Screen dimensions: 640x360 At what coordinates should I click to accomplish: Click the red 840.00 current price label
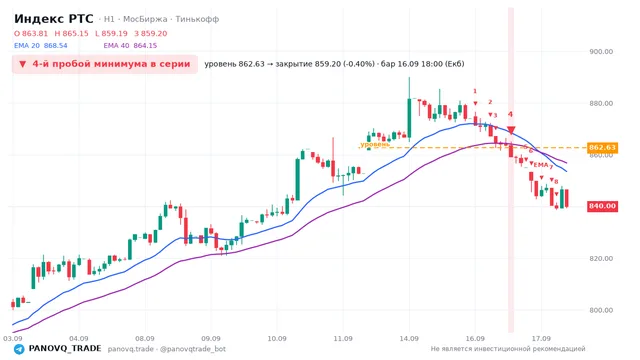tap(602, 206)
